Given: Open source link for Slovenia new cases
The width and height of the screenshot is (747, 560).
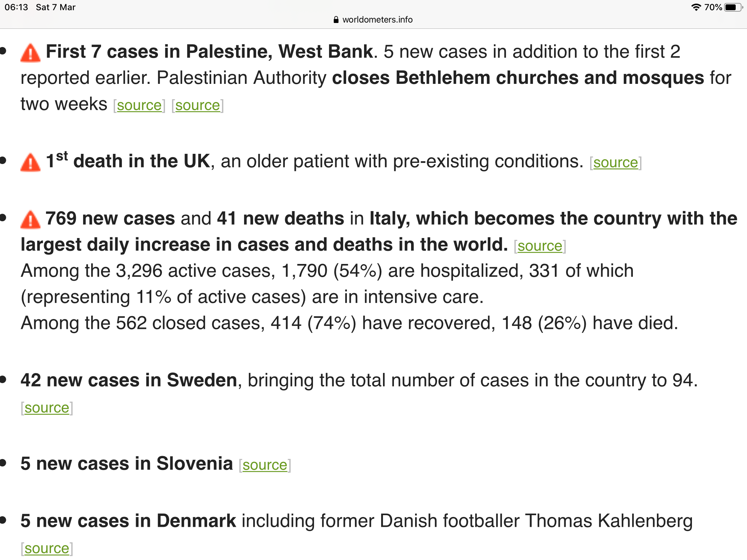Looking at the screenshot, I should tap(265, 465).
